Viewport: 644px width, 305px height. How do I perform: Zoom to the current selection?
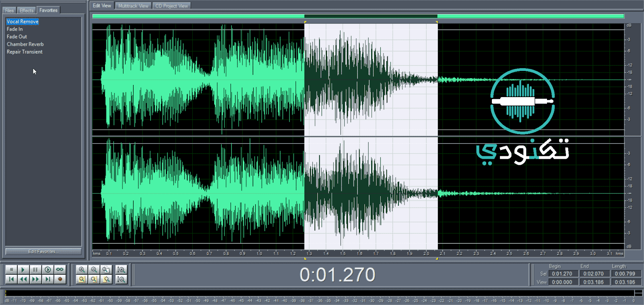82,279
